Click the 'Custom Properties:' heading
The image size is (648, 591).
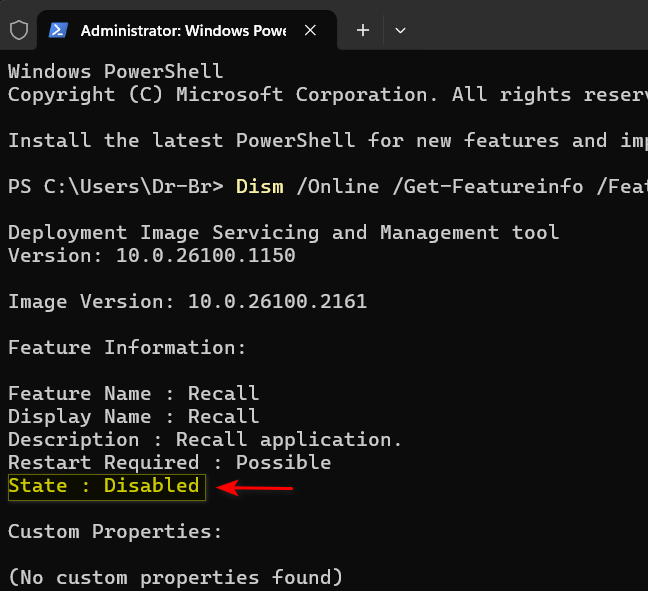tap(115, 531)
